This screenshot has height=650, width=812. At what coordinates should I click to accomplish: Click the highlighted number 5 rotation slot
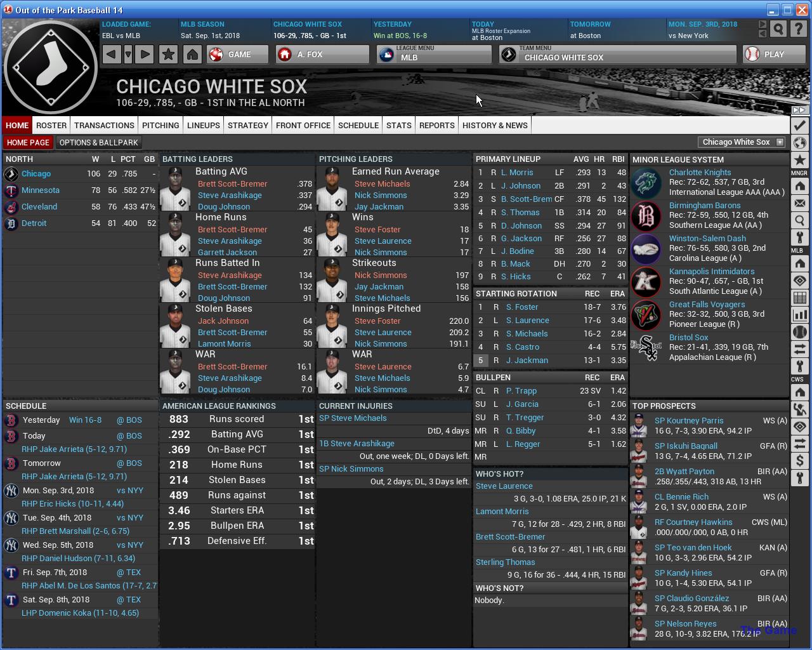pyautogui.click(x=481, y=361)
